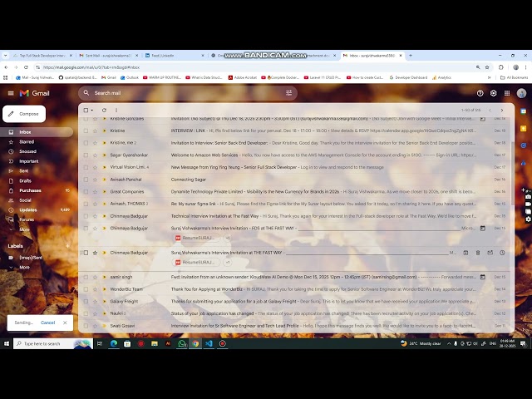532x399 pixels.
Task: Open the Developer Dashboard bookmark
Action: click(408, 77)
